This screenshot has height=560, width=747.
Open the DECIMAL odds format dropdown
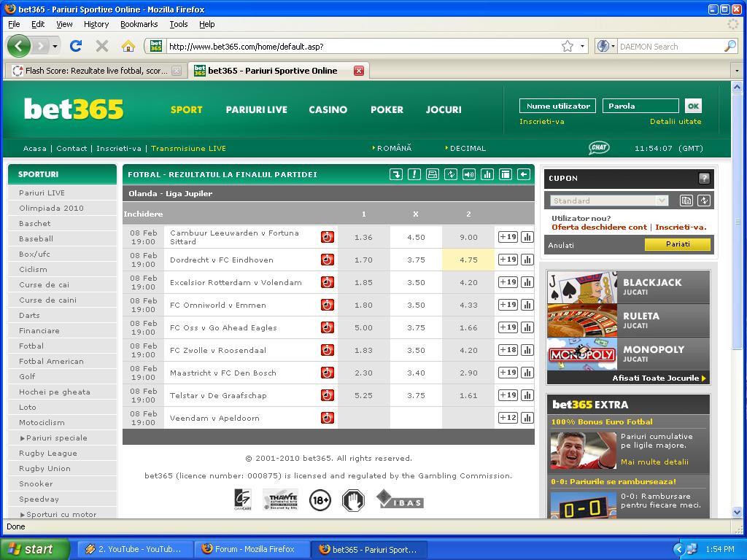[x=465, y=148]
